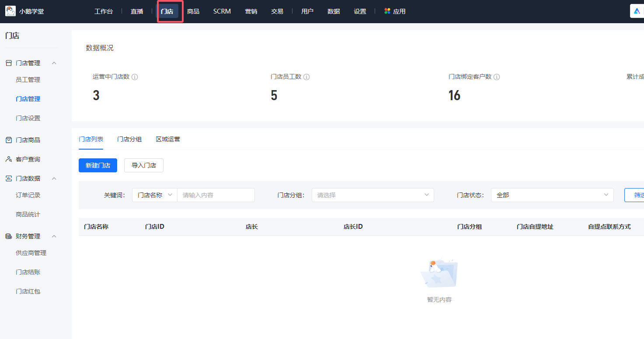Select the 财务管理 finance icon
This screenshot has width=644, height=339.
click(x=8, y=236)
